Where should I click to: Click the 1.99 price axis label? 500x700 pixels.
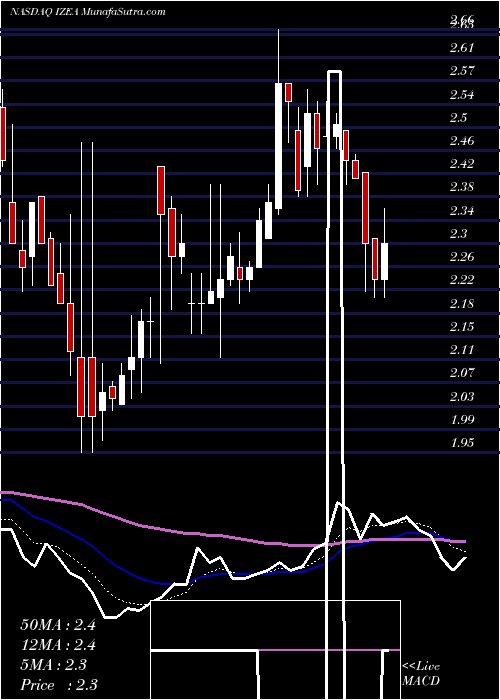462,420
